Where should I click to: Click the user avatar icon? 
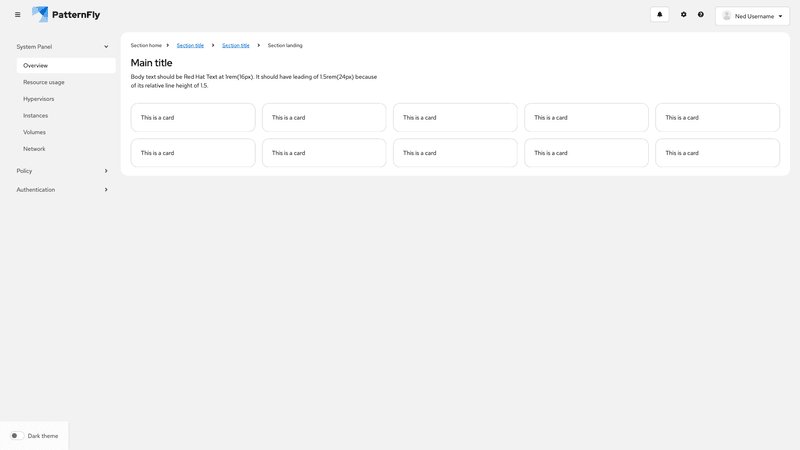coord(727,16)
